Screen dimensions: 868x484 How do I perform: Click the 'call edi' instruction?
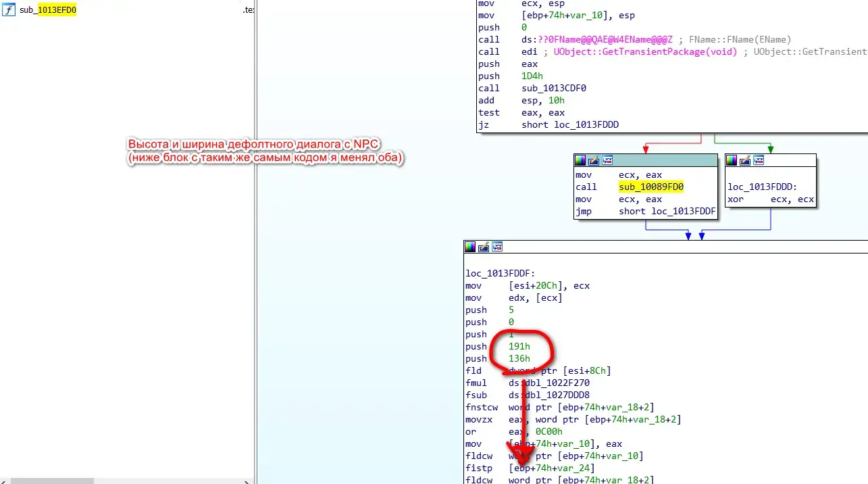pos(508,52)
